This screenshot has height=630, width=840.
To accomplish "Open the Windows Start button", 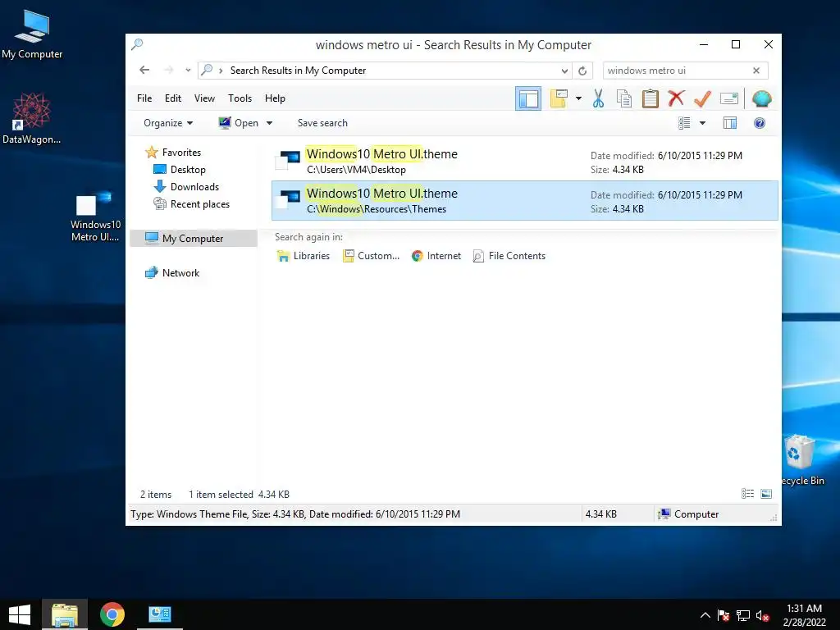I will click(20, 614).
